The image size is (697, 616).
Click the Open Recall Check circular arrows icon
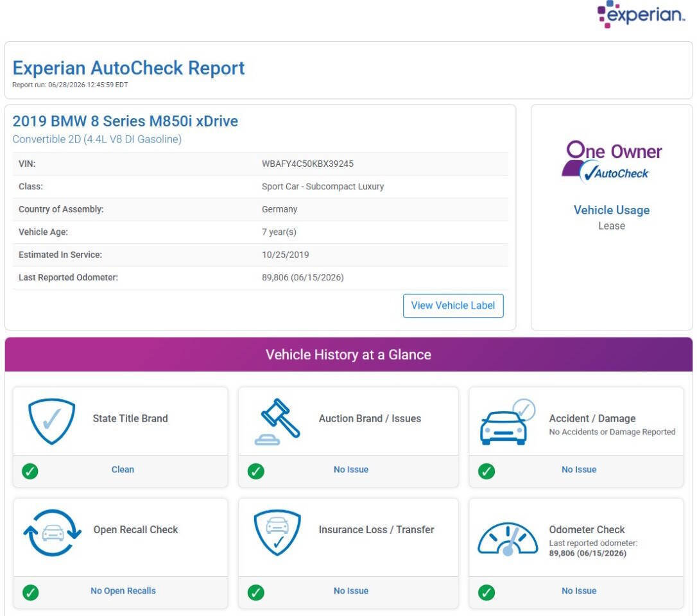(53, 533)
